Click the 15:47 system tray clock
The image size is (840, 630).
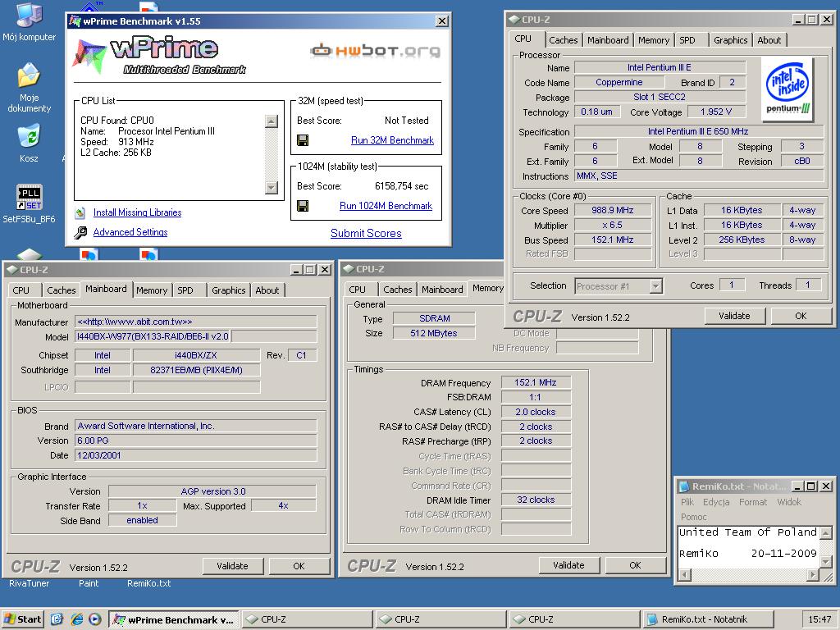click(819, 620)
